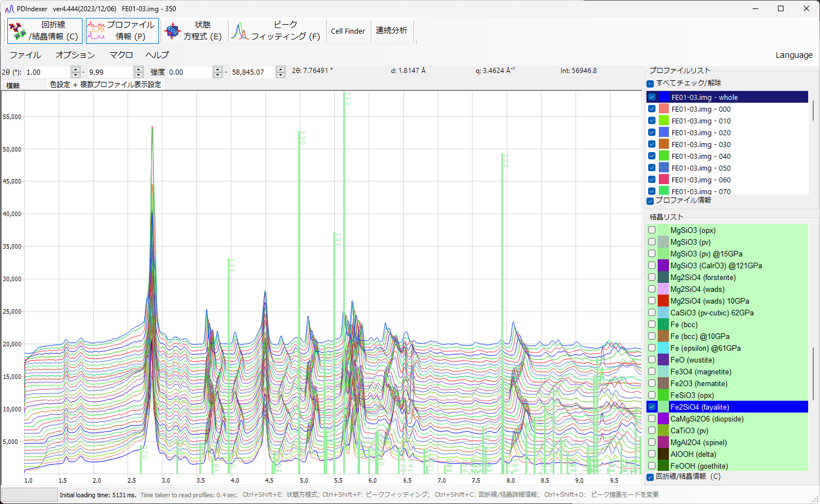
Task: Click the cyan swatch for Fe (epsilon) @61GPa
Action: pyautogui.click(x=663, y=348)
